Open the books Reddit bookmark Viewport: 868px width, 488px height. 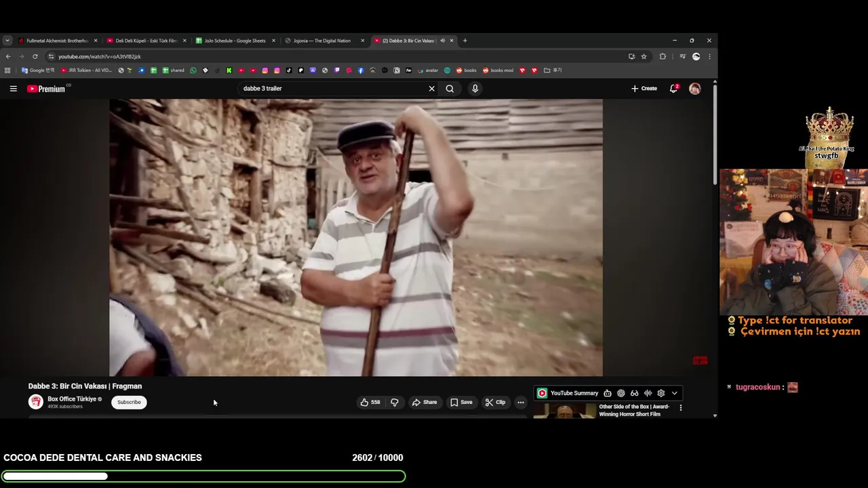(466, 70)
